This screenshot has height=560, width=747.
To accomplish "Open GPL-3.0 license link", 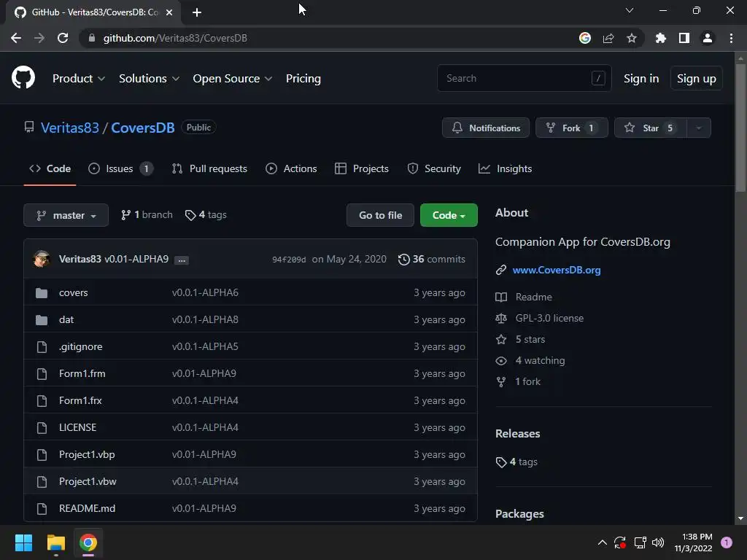I will tap(539, 318).
